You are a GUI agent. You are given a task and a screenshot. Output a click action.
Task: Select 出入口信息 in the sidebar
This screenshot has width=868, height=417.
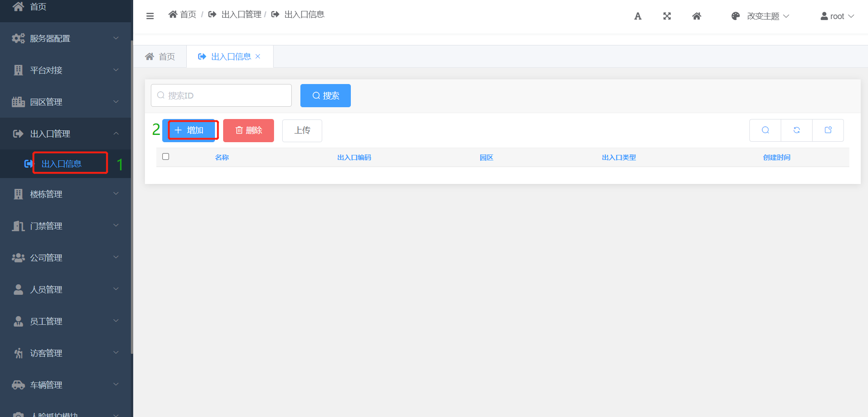click(x=61, y=164)
